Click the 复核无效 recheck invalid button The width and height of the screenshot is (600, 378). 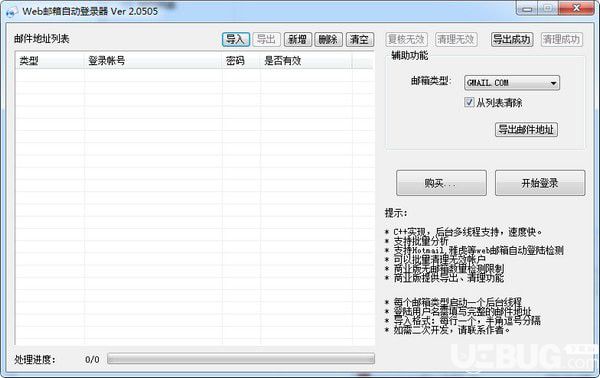click(x=406, y=39)
